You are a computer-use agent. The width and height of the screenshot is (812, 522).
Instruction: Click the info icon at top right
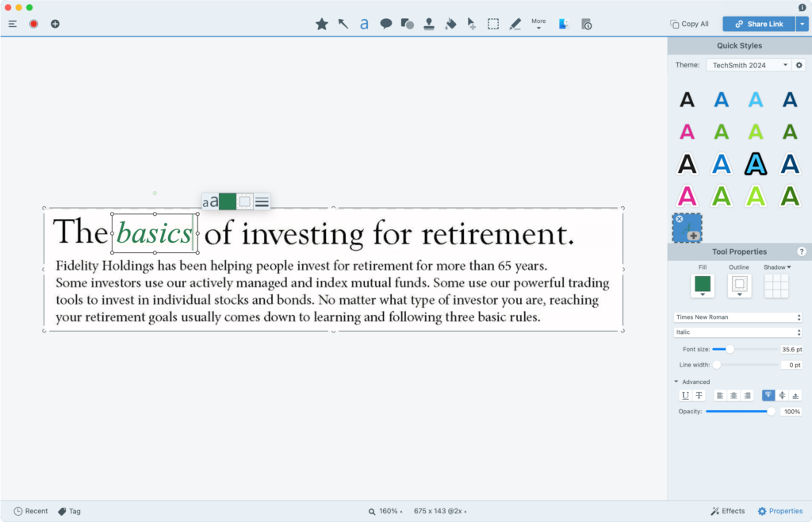pyautogui.click(x=802, y=7)
